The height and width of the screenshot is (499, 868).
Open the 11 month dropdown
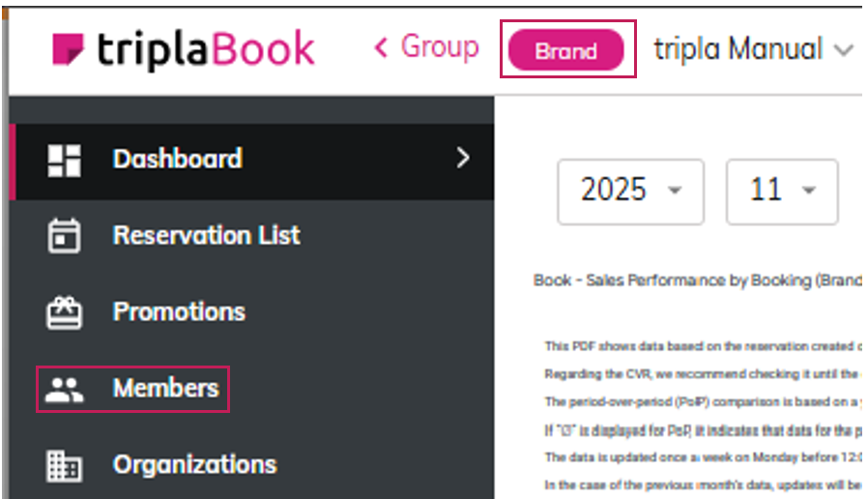(x=781, y=191)
